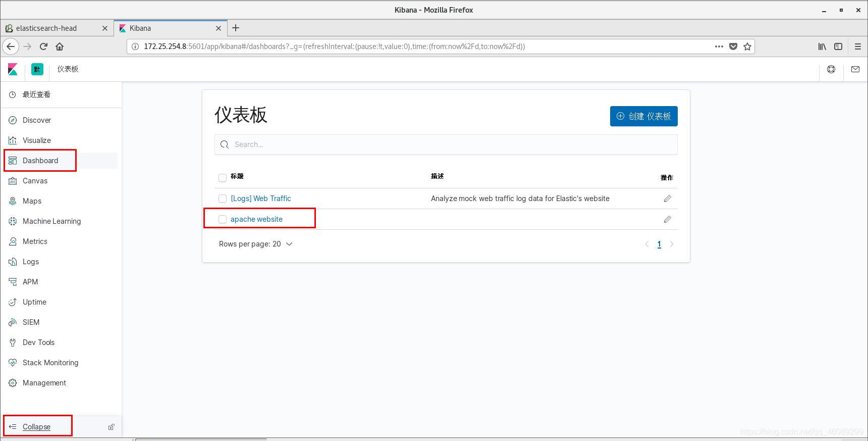Click the lock navigation icon next to Collapse
This screenshot has height=441, width=868.
(112, 427)
